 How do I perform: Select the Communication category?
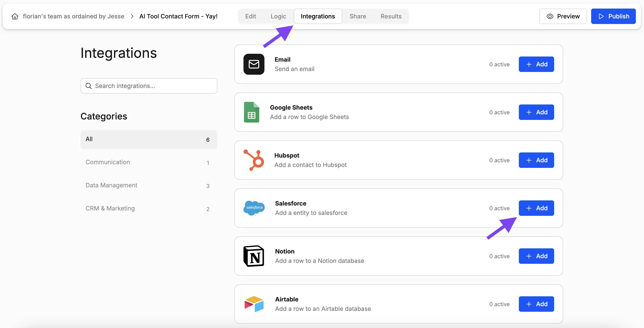coord(108,162)
